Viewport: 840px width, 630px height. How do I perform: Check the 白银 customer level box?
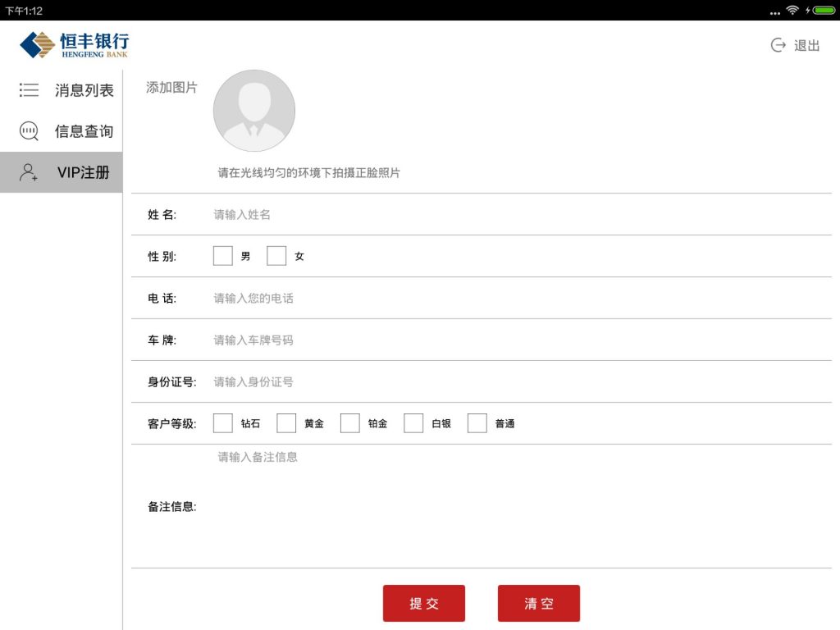pyautogui.click(x=413, y=423)
